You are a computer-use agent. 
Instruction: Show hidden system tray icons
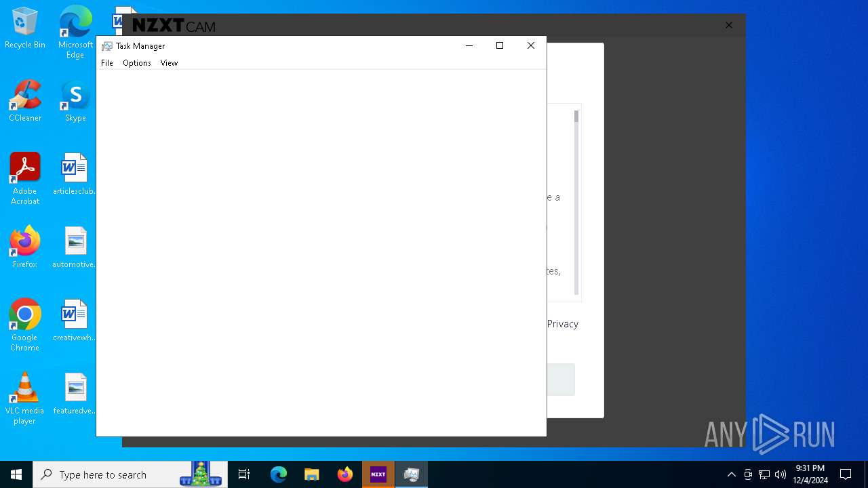coord(731,474)
